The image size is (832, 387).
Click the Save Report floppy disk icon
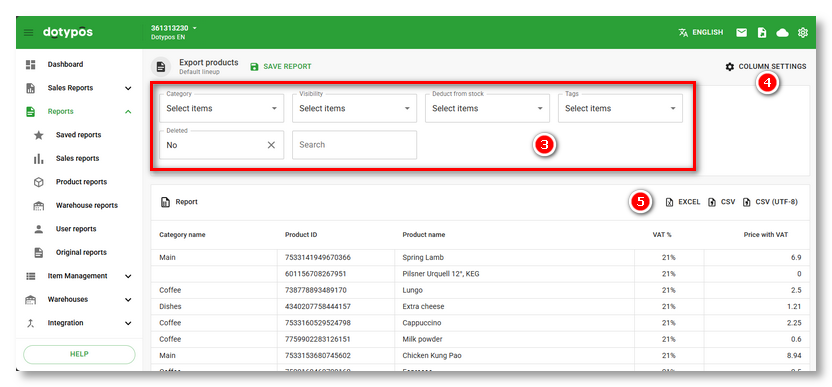tap(254, 67)
